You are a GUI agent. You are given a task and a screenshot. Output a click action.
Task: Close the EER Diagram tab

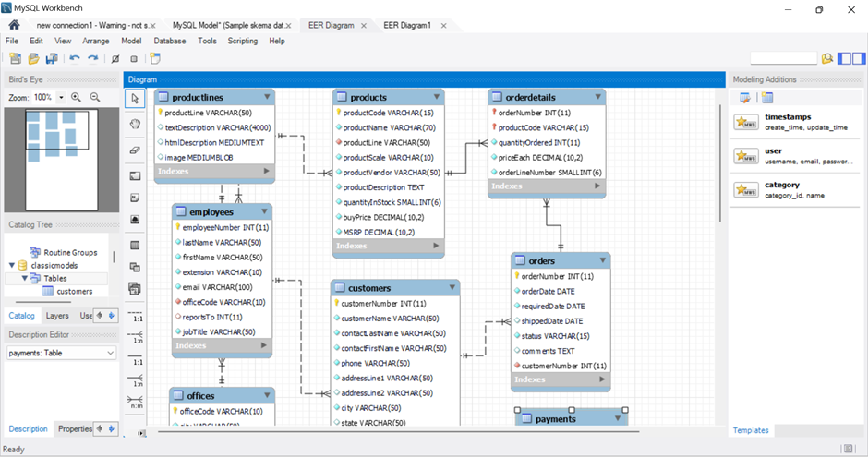[x=364, y=26]
